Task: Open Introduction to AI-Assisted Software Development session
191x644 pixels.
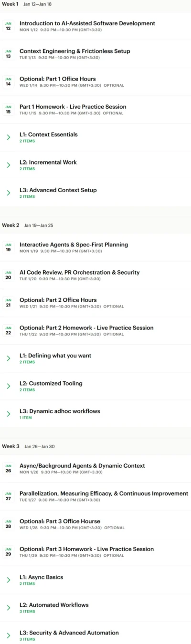Action: point(87,23)
